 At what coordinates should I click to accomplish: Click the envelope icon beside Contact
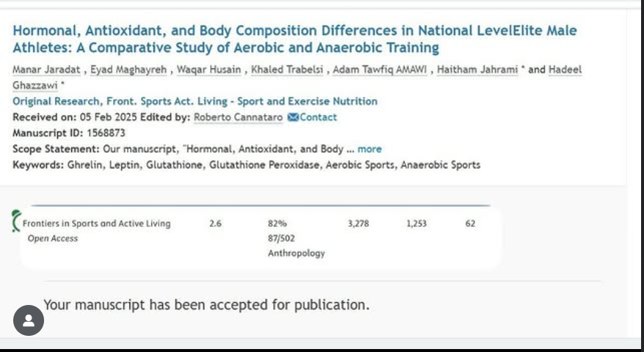(x=293, y=118)
